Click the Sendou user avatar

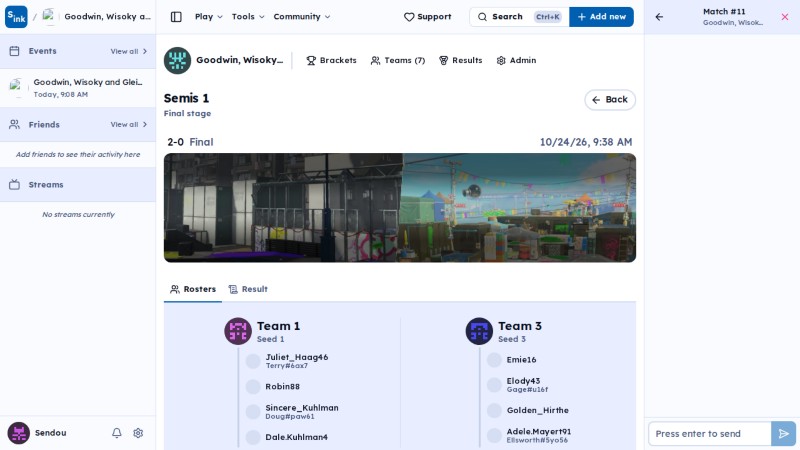coord(18,433)
